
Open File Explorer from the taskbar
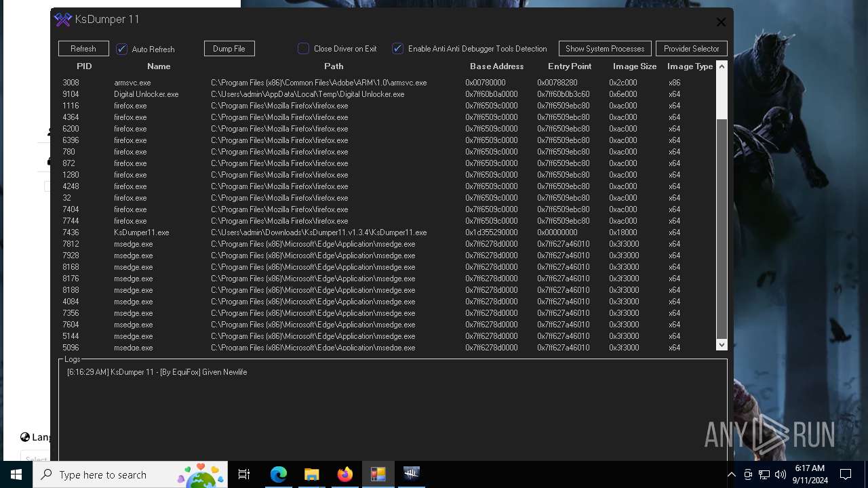tap(311, 474)
